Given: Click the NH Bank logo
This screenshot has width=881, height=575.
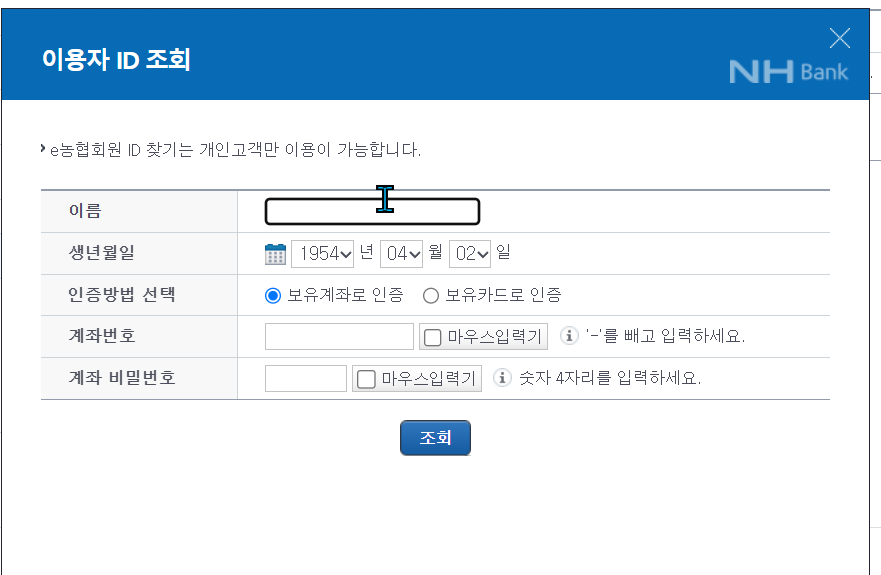Looking at the screenshot, I should (x=788, y=72).
